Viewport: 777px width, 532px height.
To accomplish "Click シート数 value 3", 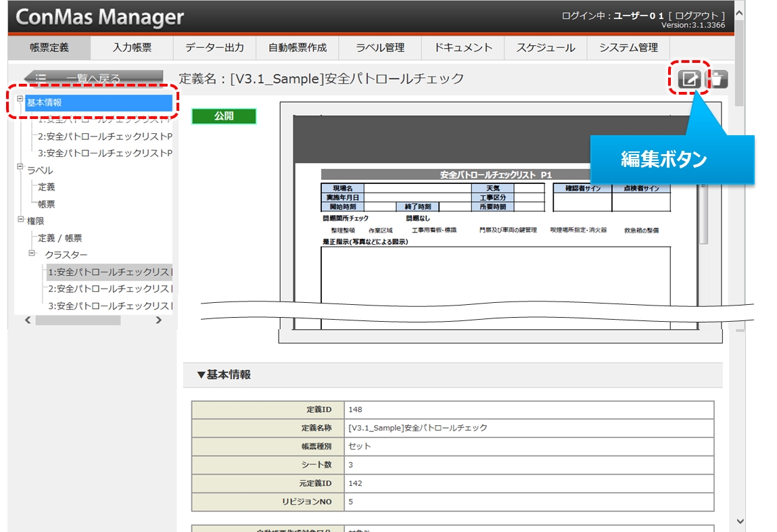I will click(351, 464).
